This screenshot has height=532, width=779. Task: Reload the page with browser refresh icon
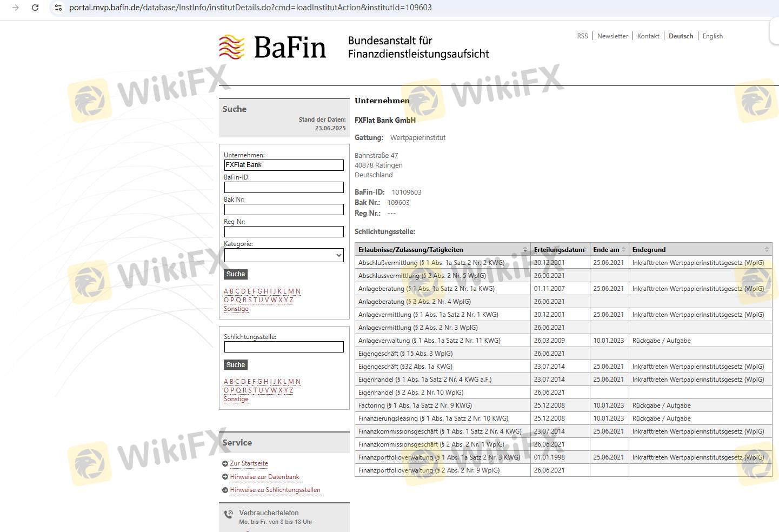(35, 8)
